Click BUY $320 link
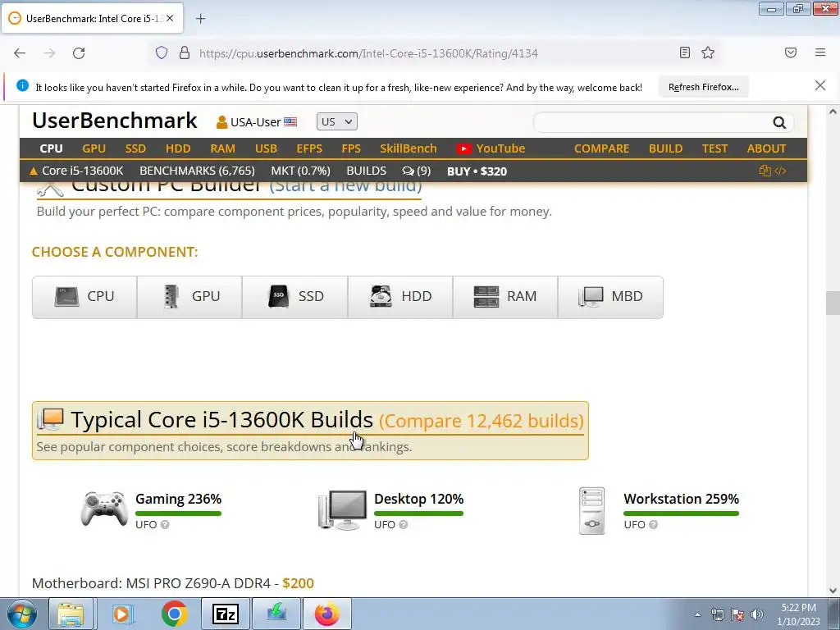Image resolution: width=840 pixels, height=630 pixels. 477,171
